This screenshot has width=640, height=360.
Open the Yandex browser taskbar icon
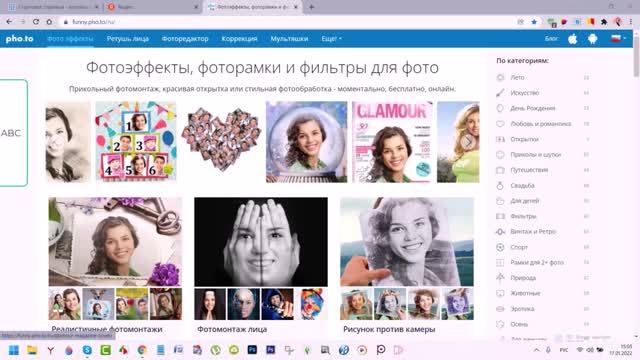coord(51,350)
